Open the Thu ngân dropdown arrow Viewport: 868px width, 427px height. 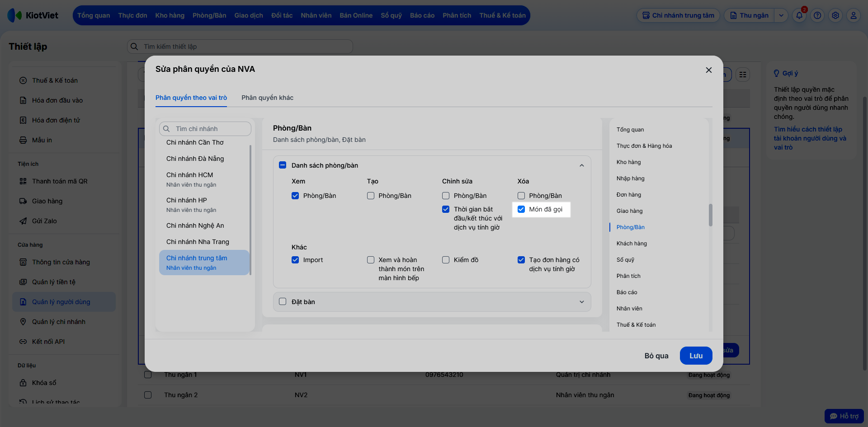(781, 15)
